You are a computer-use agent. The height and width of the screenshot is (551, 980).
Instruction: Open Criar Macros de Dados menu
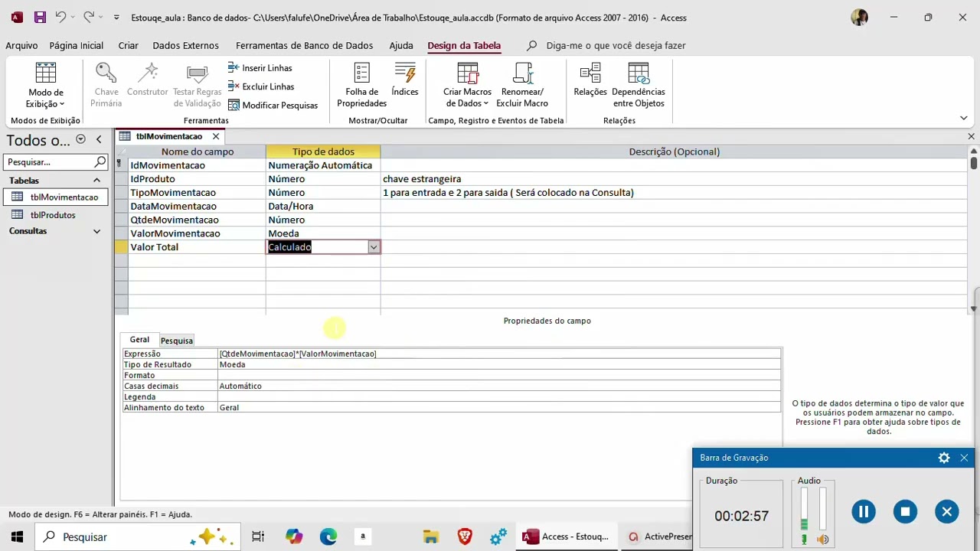coord(467,85)
